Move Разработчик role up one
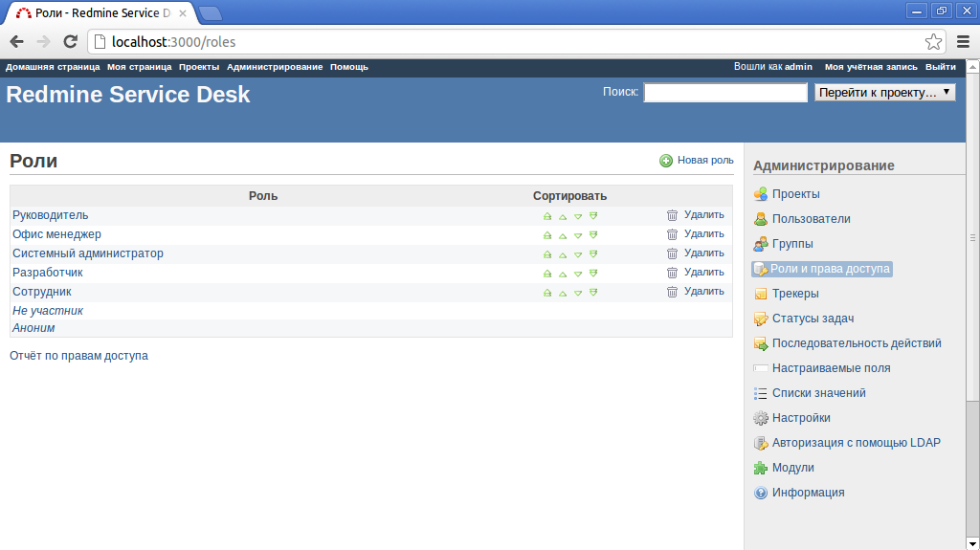The height and width of the screenshot is (550, 980). [x=563, y=274]
